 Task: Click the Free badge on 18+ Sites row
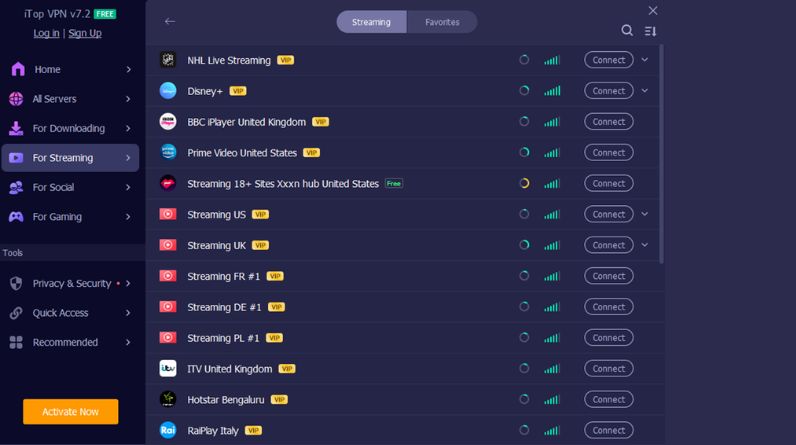pyautogui.click(x=394, y=184)
